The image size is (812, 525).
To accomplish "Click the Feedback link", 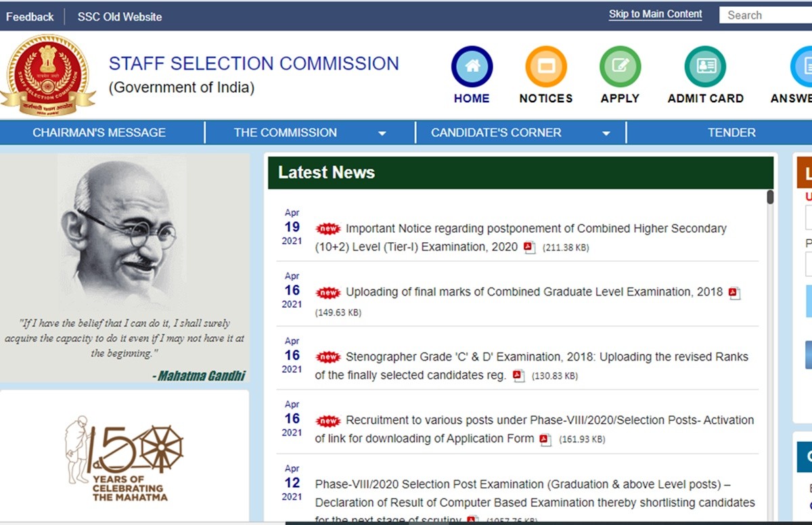I will (x=30, y=17).
